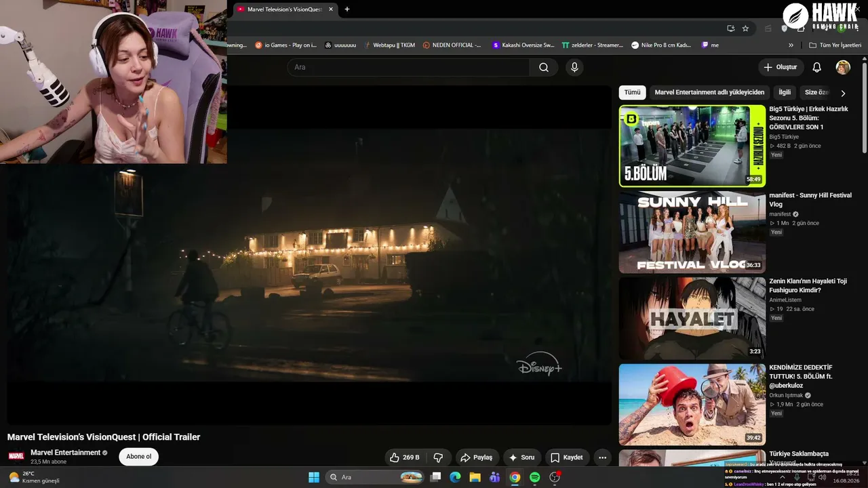The width and height of the screenshot is (868, 488).
Task: Click 'AnimeListem' channel name
Action: click(x=785, y=300)
